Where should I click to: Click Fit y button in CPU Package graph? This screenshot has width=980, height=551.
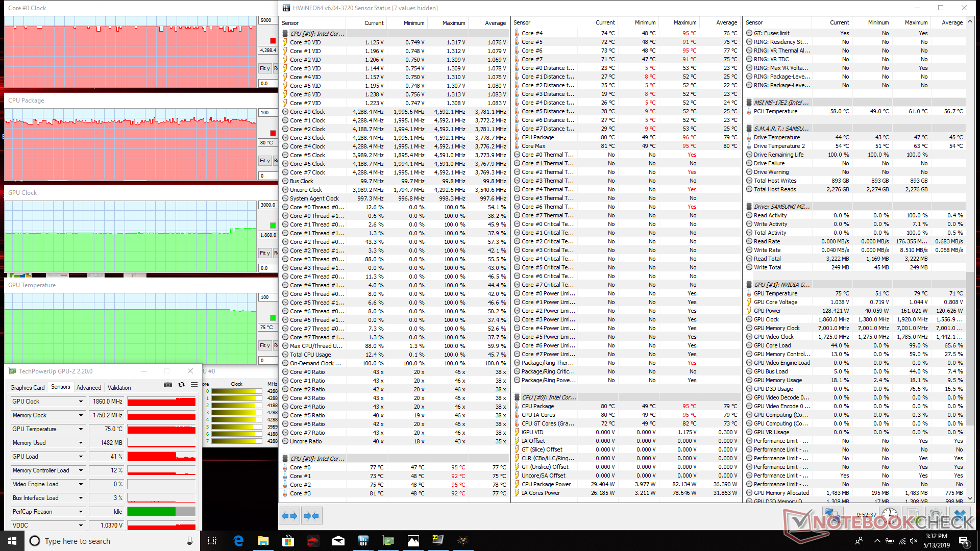pyautogui.click(x=265, y=160)
